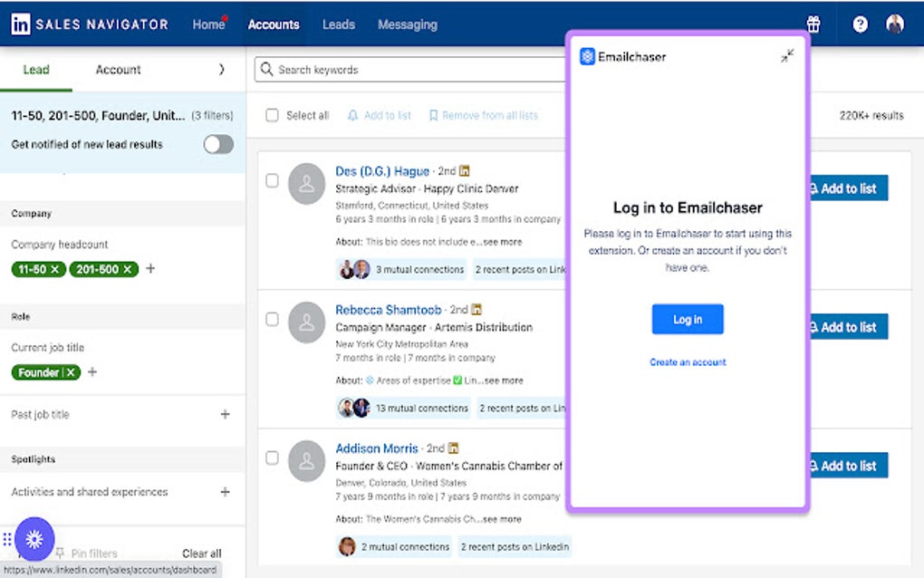
Task: Click the Pin filters icon
Action: click(58, 553)
